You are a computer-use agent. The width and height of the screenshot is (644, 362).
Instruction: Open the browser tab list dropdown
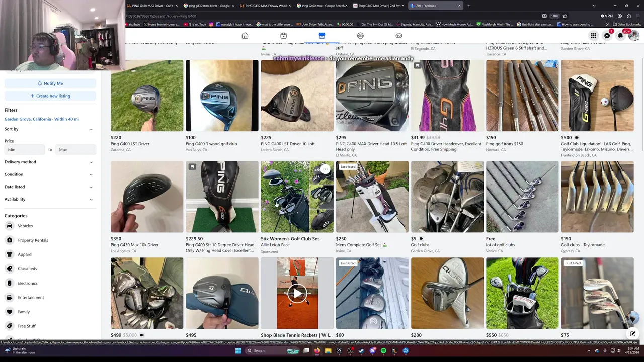pyautogui.click(x=594, y=6)
